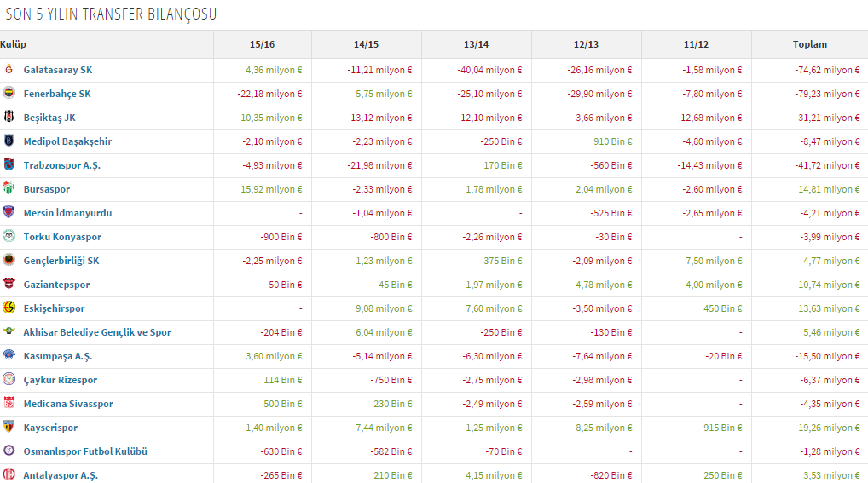
Task: Click the Beşiktaş JK club crest
Action: 9,117
